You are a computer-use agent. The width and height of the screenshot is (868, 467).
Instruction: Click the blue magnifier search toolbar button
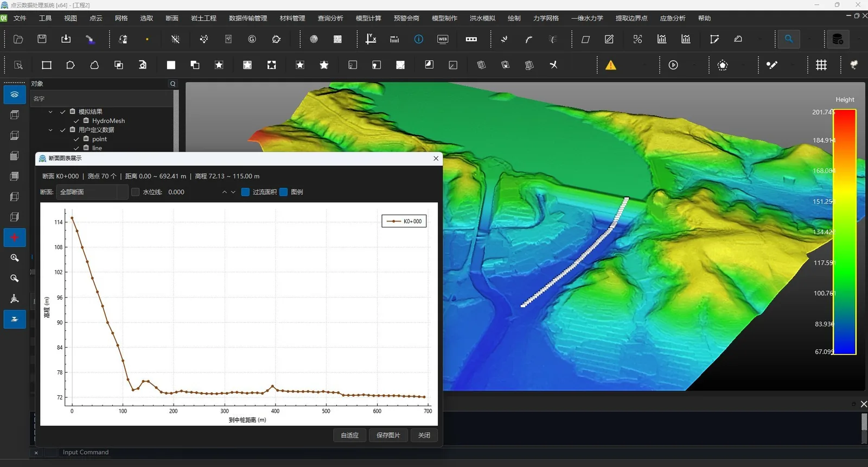coord(789,39)
